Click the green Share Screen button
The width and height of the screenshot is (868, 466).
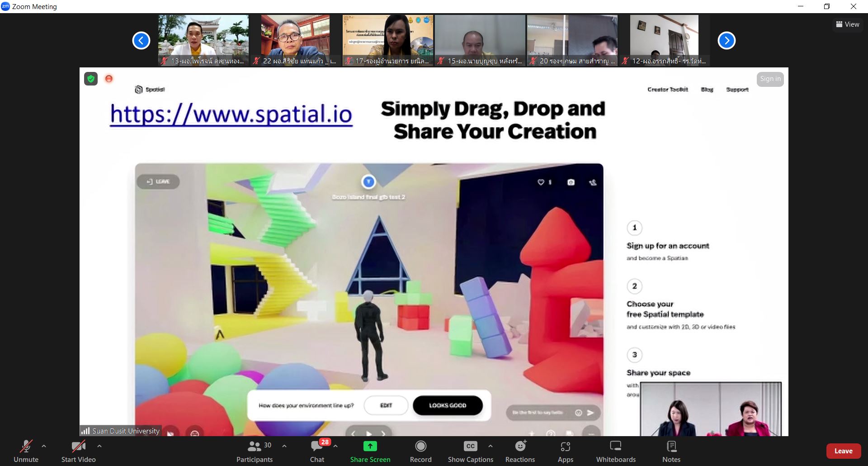370,451
